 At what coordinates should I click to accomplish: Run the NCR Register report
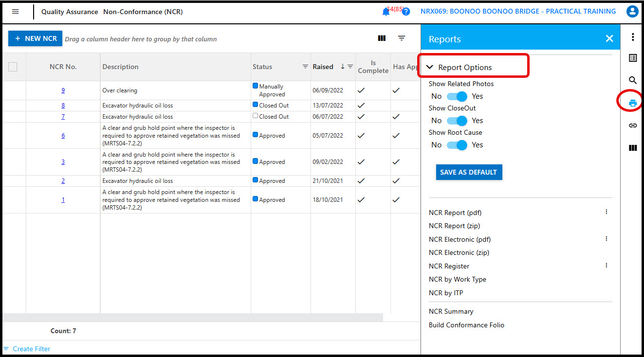click(449, 266)
